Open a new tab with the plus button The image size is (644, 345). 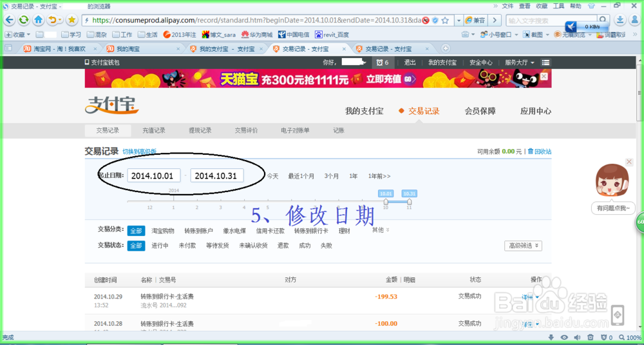point(446,48)
